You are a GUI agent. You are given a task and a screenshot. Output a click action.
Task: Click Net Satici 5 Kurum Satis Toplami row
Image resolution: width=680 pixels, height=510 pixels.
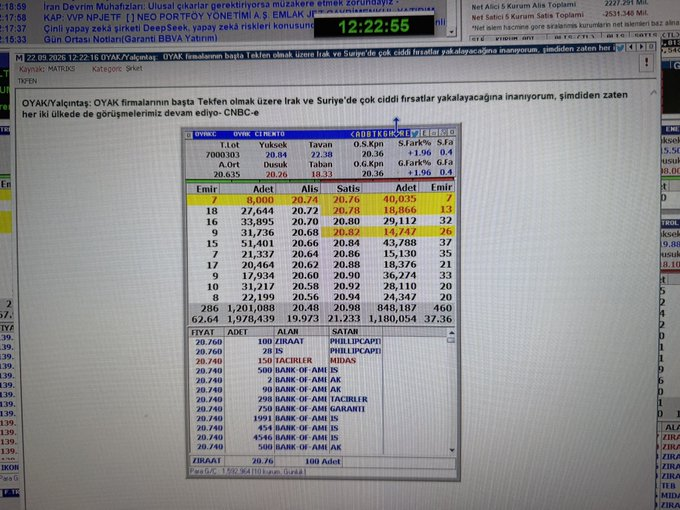[559, 16]
